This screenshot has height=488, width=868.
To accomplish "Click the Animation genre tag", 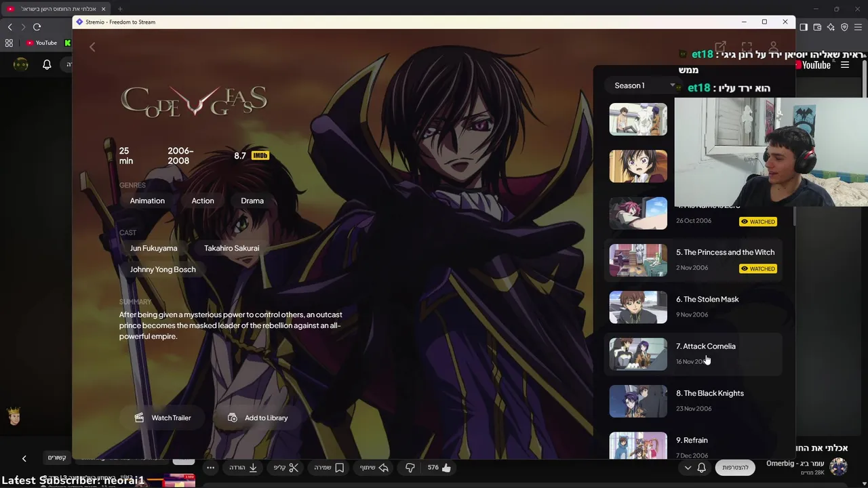I will 147,201.
